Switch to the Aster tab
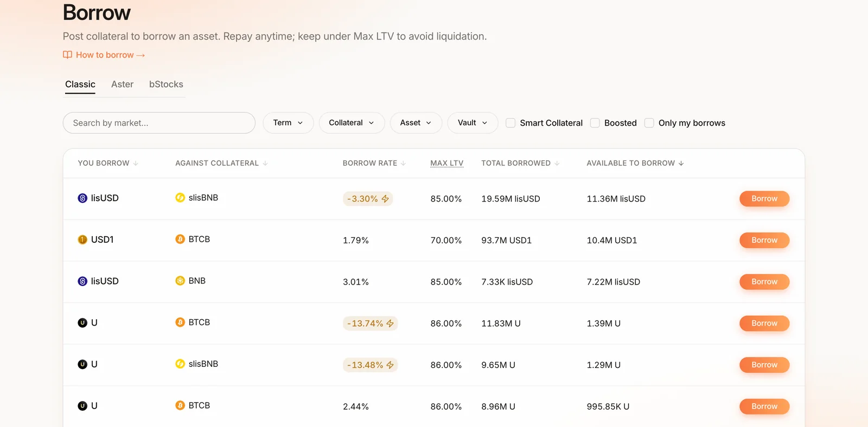The height and width of the screenshot is (427, 868). tap(122, 85)
